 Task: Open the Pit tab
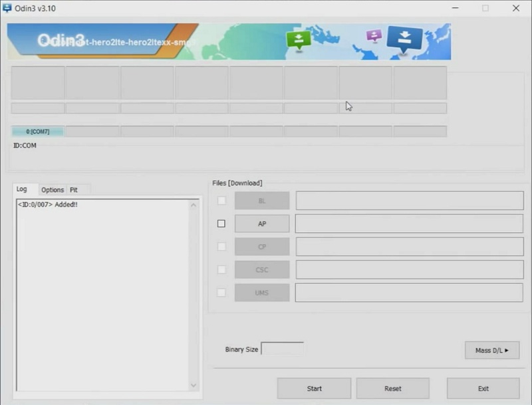tap(74, 190)
